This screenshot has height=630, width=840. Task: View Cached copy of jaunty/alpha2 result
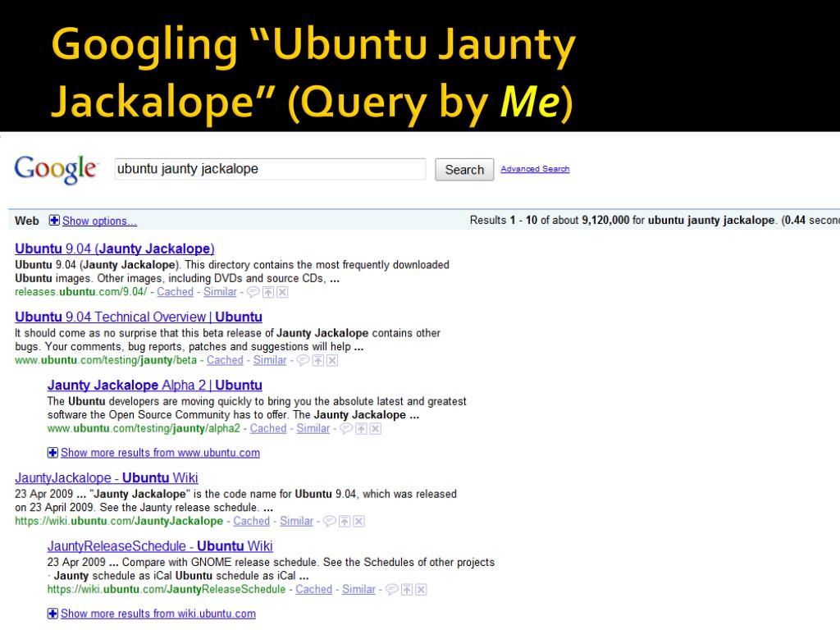pos(268,428)
